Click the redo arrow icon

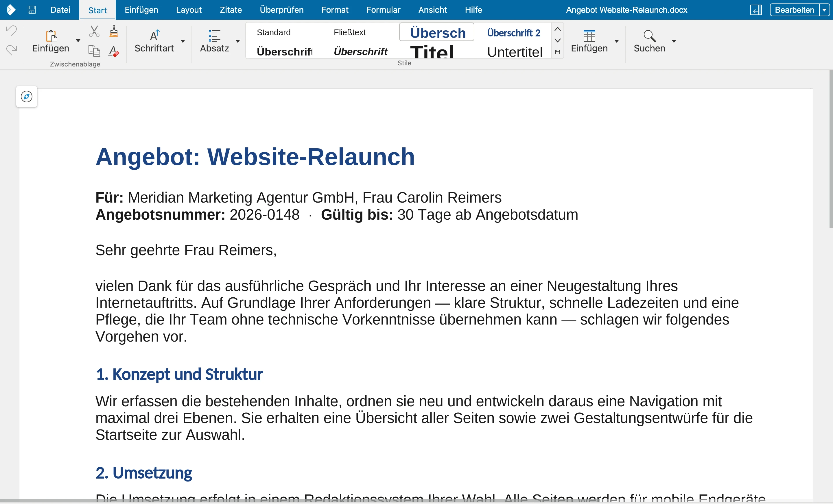pos(12,50)
